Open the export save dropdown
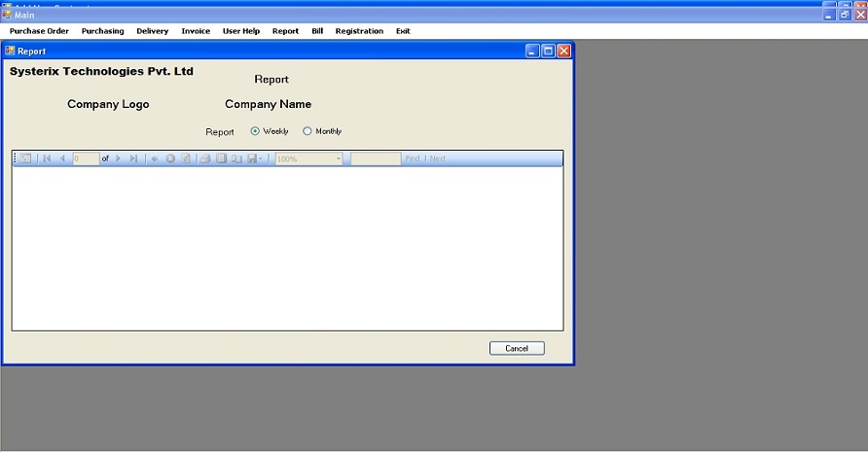The image size is (868, 452). 255,158
